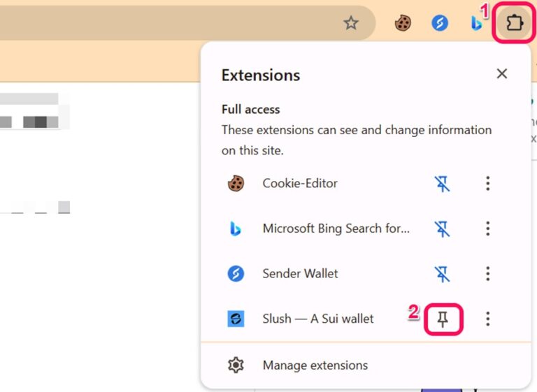Click the Bing extension icon in toolbar

coord(477,23)
